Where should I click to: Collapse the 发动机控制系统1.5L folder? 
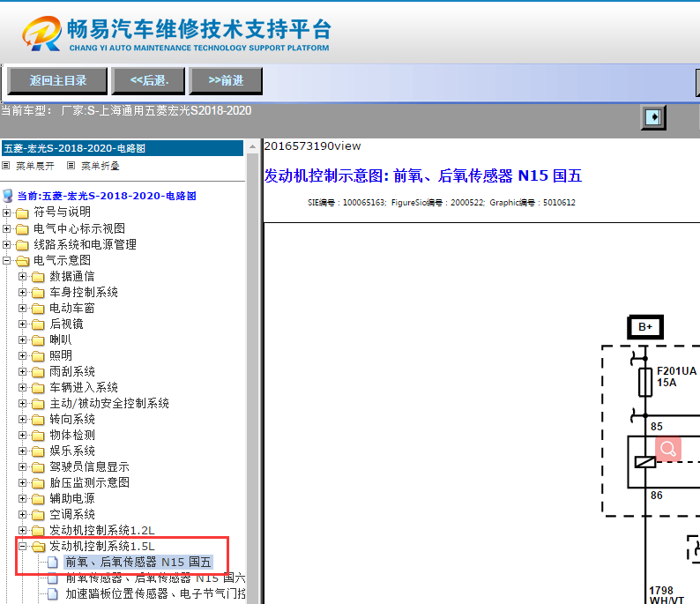tap(22, 546)
